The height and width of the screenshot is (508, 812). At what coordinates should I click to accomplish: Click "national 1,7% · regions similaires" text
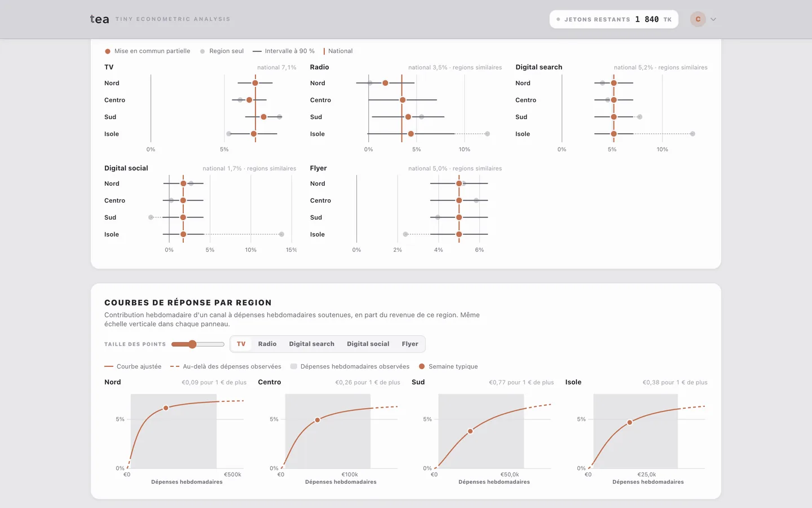coord(249,168)
